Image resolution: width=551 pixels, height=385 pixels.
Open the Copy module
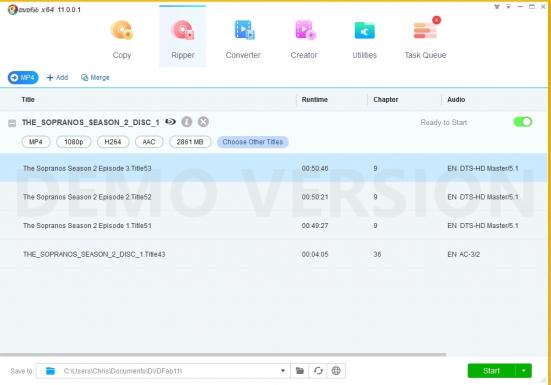point(122,39)
